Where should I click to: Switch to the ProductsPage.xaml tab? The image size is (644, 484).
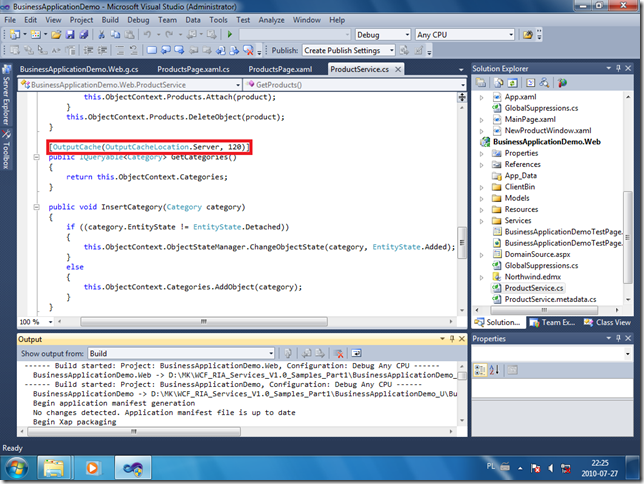[x=279, y=69]
